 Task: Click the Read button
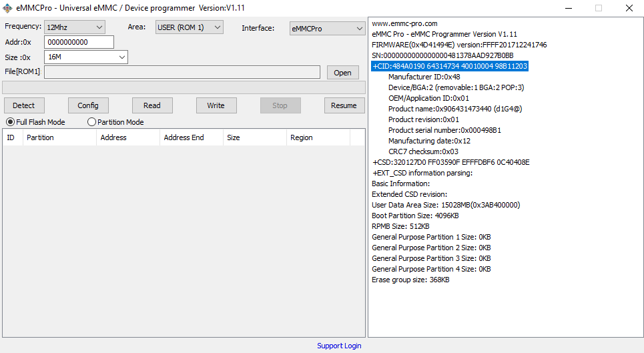point(152,105)
